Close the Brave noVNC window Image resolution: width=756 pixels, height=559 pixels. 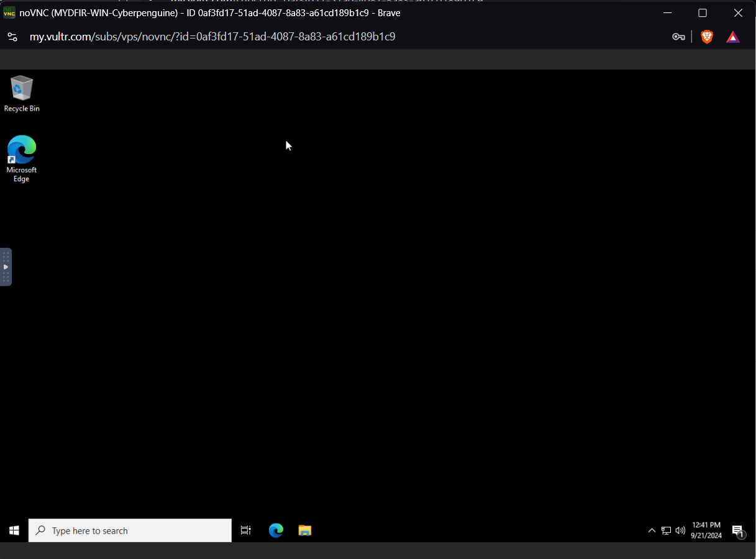738,13
